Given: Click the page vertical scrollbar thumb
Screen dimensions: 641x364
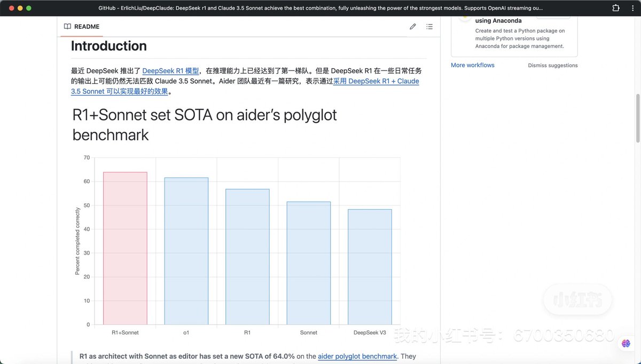Looking at the screenshot, I should click(637, 118).
